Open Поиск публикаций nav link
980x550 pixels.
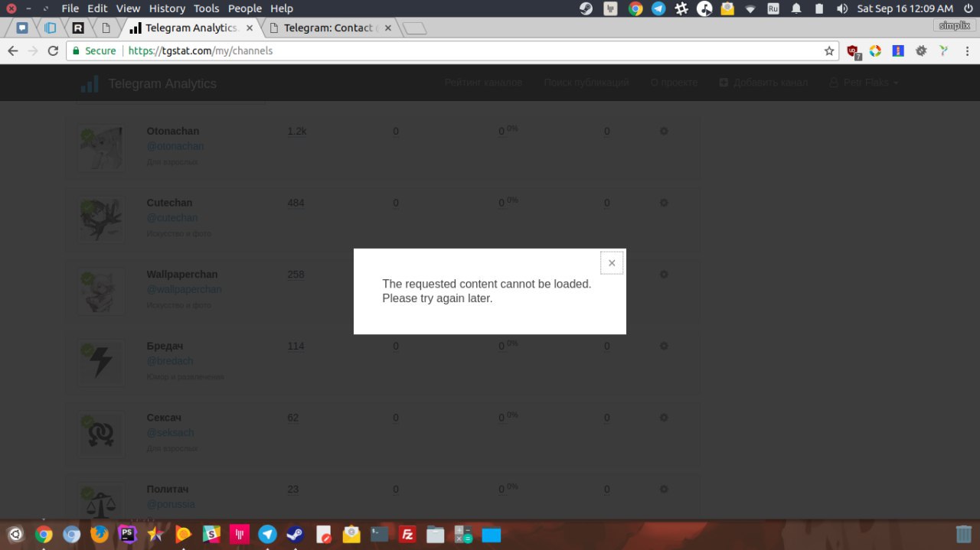(x=586, y=83)
